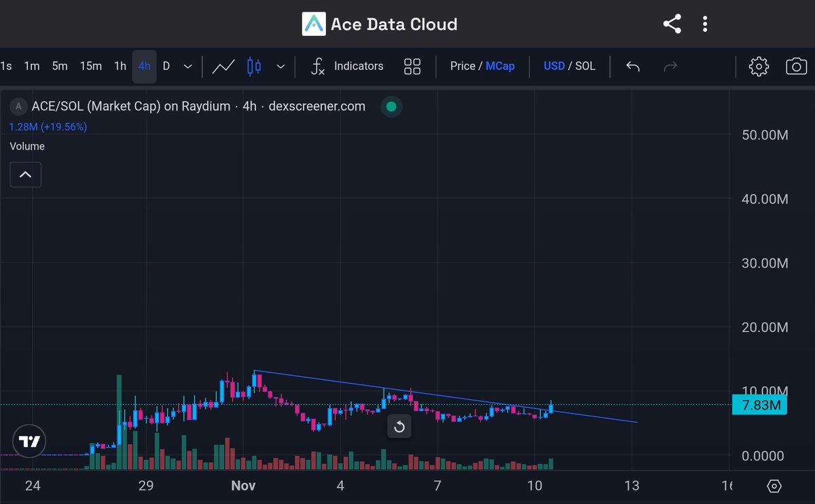Share the chart using the share icon
Viewport: 815px width, 504px height.
pyautogui.click(x=672, y=23)
